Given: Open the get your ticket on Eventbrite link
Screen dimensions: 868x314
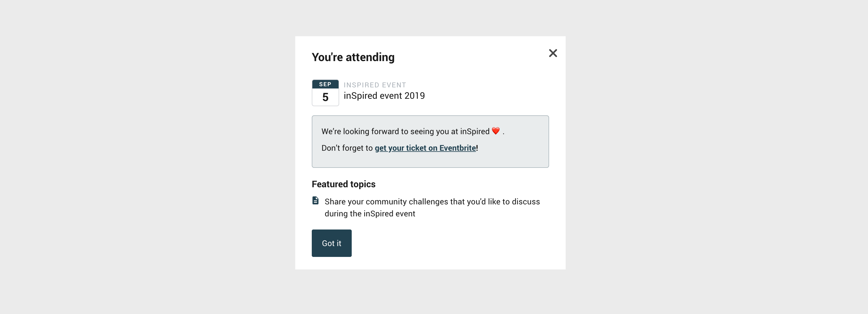Looking at the screenshot, I should (x=425, y=148).
